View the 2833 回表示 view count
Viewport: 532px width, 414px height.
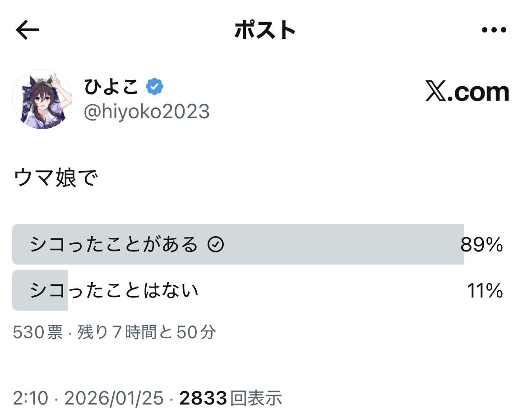click(231, 398)
